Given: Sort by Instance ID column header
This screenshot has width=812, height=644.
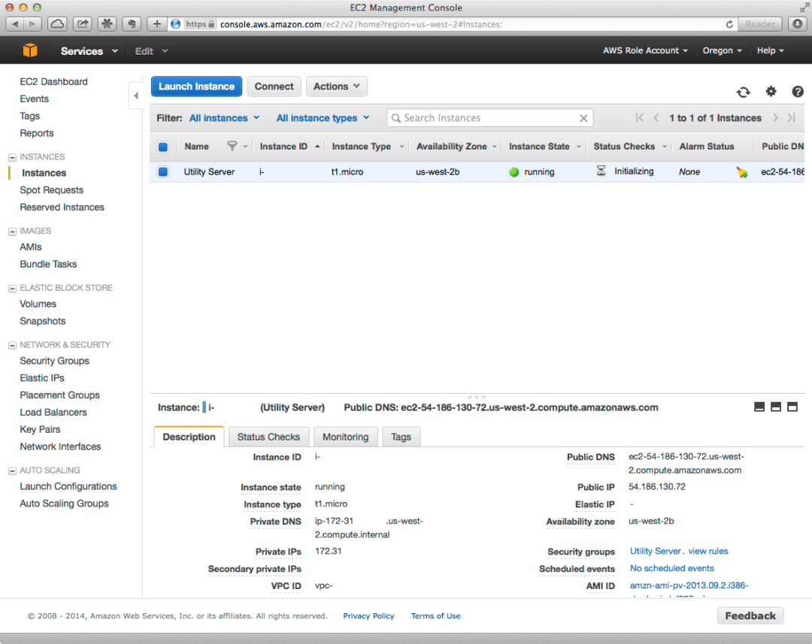Looking at the screenshot, I should 283,147.
